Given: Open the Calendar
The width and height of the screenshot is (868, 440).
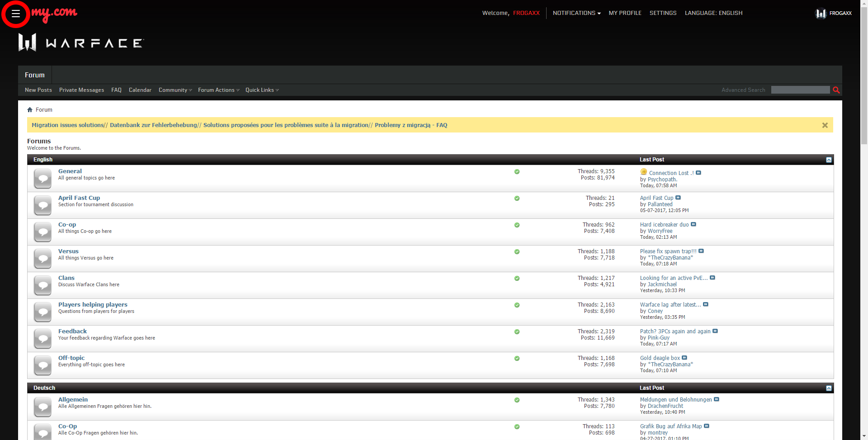Looking at the screenshot, I should click(x=140, y=90).
